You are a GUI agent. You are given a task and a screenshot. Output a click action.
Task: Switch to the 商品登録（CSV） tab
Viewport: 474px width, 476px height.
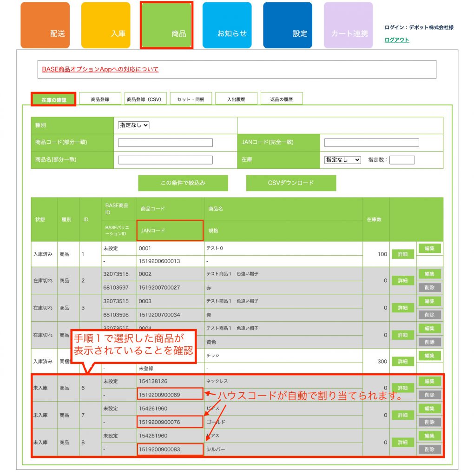tap(145, 99)
